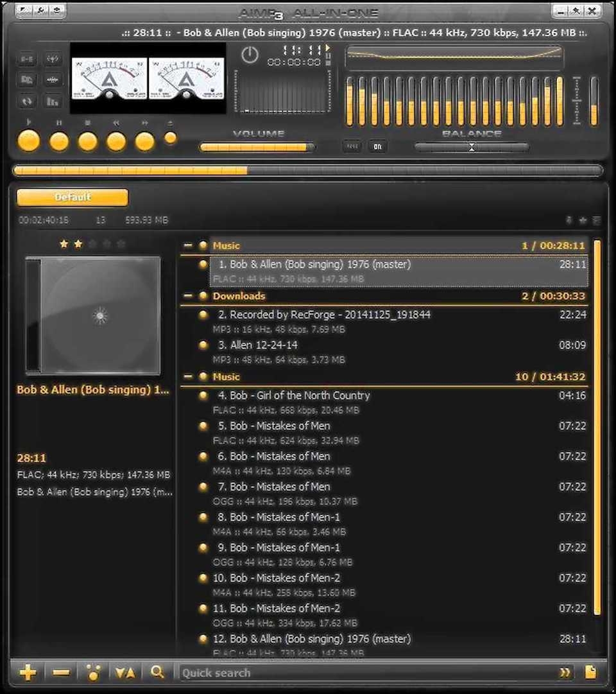
Task: Open the sort playlist icon
Action: pyautogui.click(x=125, y=673)
